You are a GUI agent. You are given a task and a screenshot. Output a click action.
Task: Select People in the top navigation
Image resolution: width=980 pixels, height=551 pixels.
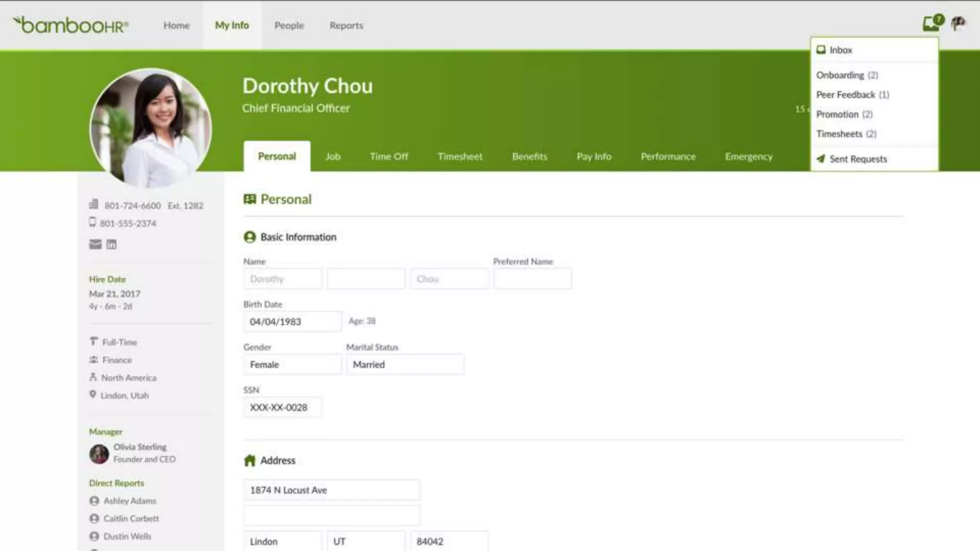pyautogui.click(x=289, y=25)
